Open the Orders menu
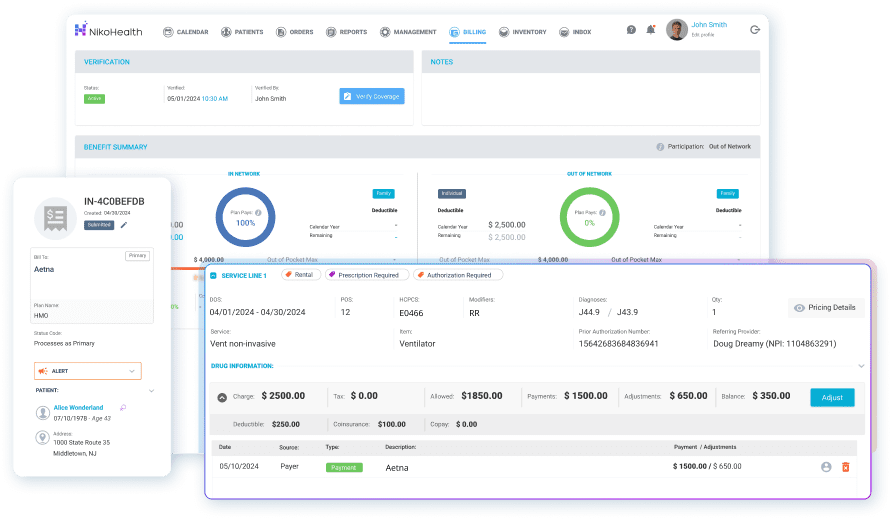This screenshot has height=520, width=892. [x=295, y=32]
